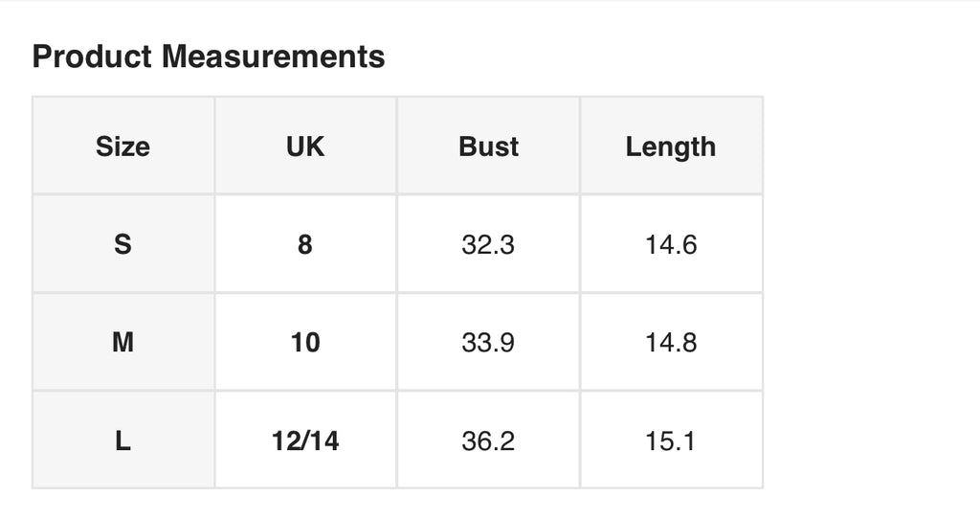This screenshot has width=980, height=519.
Task: Select the size M row label
Action: [x=123, y=342]
